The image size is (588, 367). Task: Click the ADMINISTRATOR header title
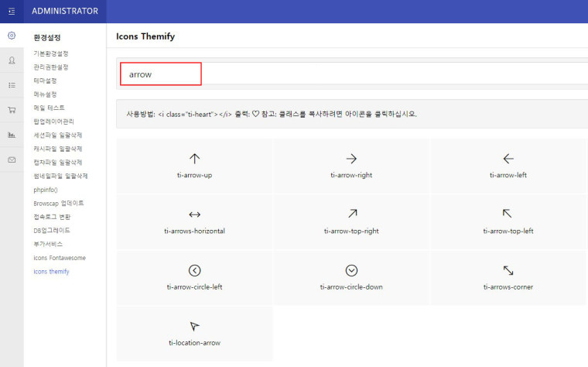tap(65, 12)
